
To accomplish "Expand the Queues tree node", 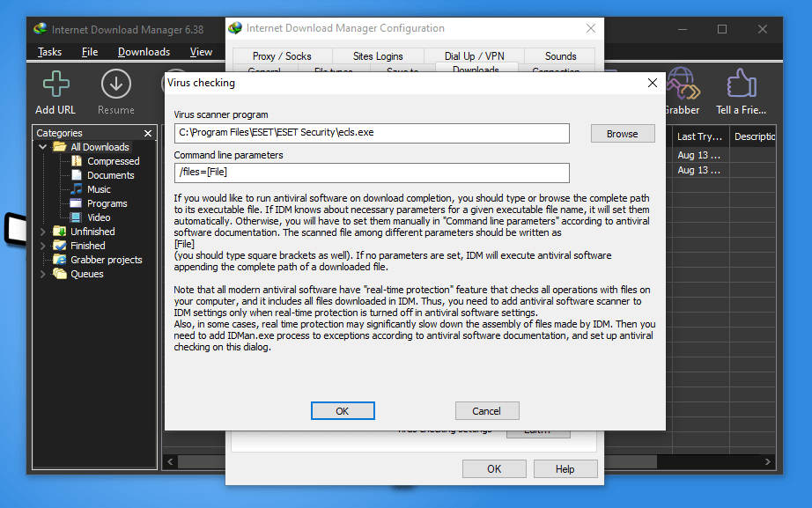I will pyautogui.click(x=43, y=274).
